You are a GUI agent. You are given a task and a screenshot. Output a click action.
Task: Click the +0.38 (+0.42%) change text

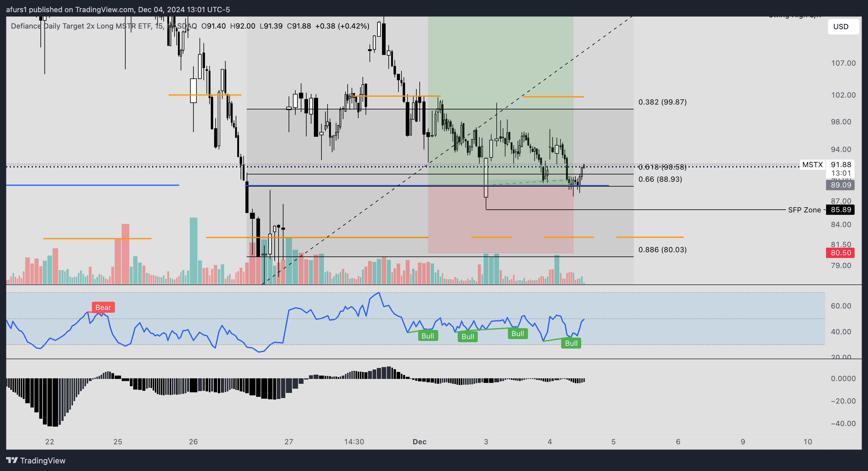point(342,26)
